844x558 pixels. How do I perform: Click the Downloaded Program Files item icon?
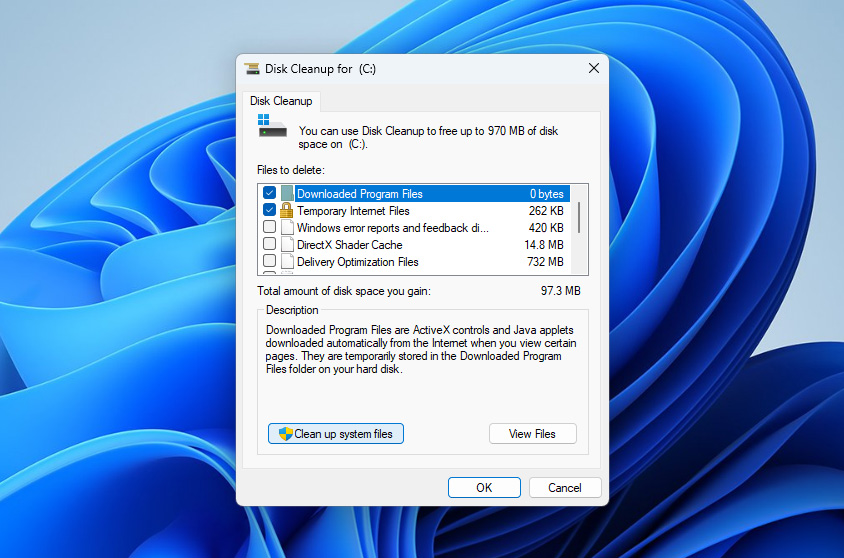tap(287, 193)
